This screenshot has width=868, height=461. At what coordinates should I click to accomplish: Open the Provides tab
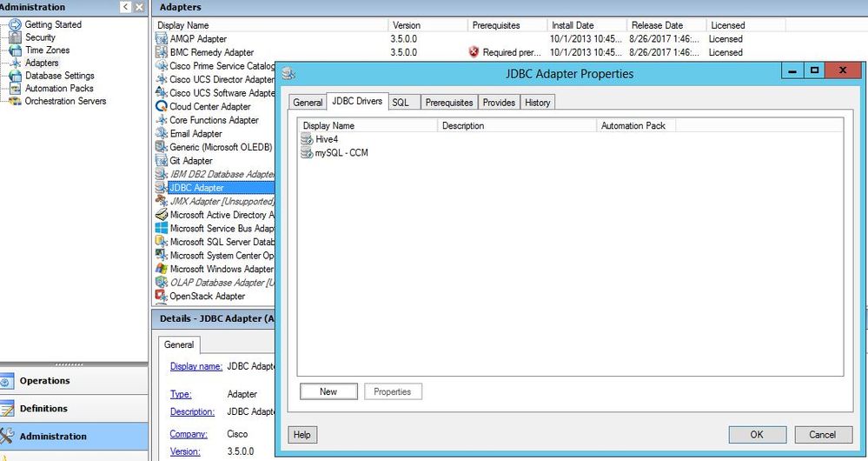[x=499, y=103]
